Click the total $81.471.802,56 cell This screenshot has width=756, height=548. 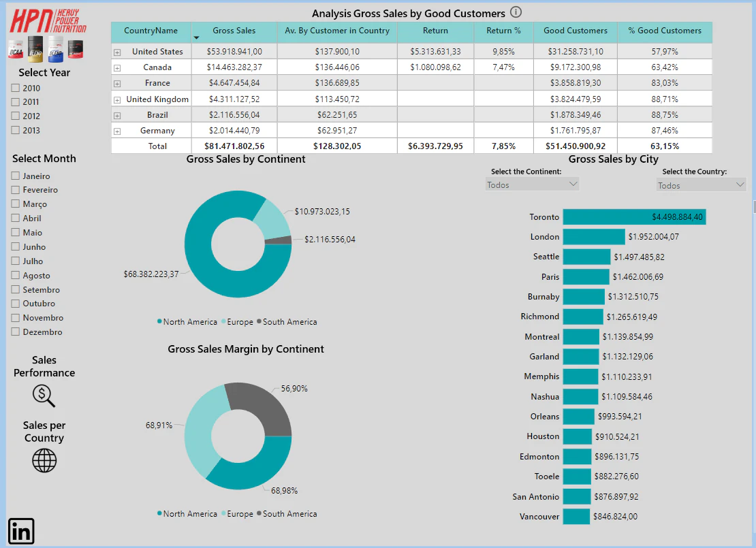[234, 146]
